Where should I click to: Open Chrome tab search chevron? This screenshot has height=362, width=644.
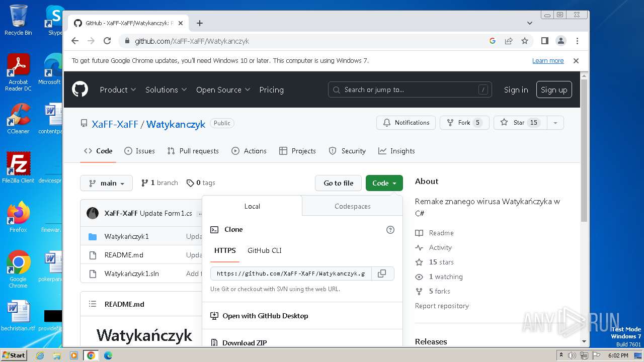point(529,23)
